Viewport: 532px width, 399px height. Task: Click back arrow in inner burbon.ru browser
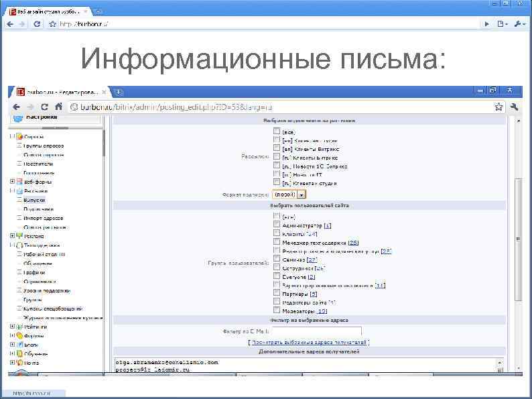tap(16, 107)
